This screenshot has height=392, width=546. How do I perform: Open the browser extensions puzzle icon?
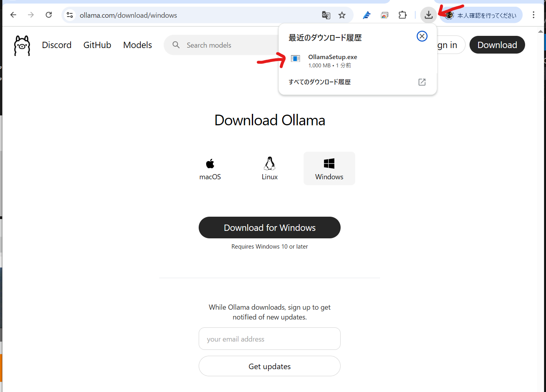tap(403, 15)
